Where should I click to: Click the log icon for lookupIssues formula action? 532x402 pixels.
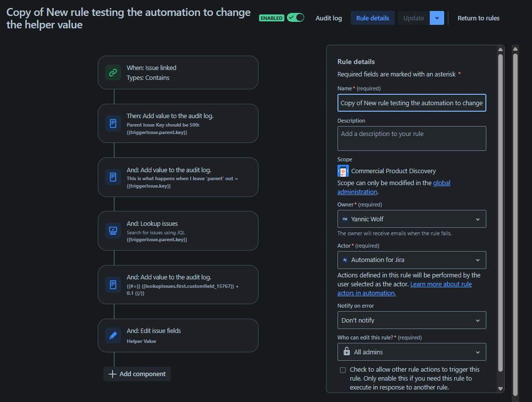click(x=113, y=285)
